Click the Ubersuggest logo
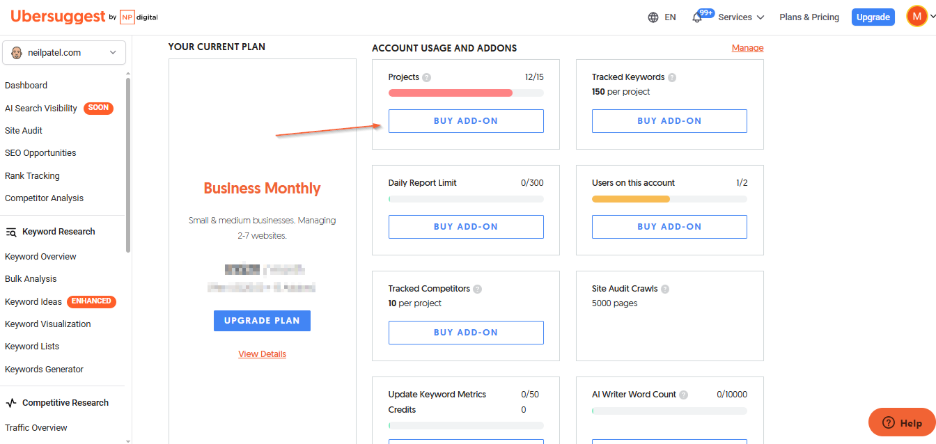The image size is (936, 444). [x=58, y=16]
